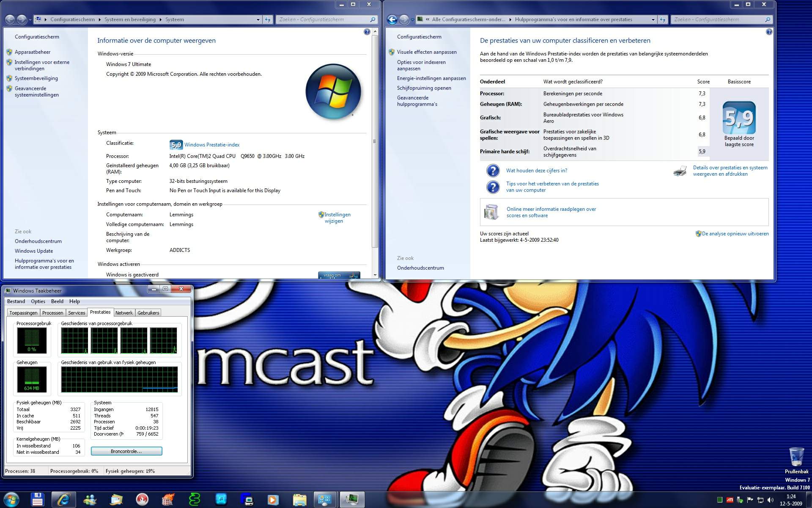Open Visuele effecten aanpassen link
This screenshot has width=812, height=508.
click(x=427, y=52)
